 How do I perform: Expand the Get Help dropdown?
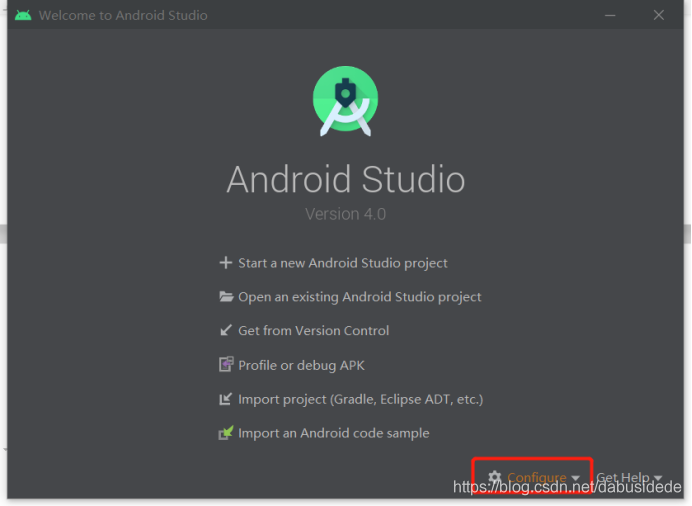click(x=629, y=477)
